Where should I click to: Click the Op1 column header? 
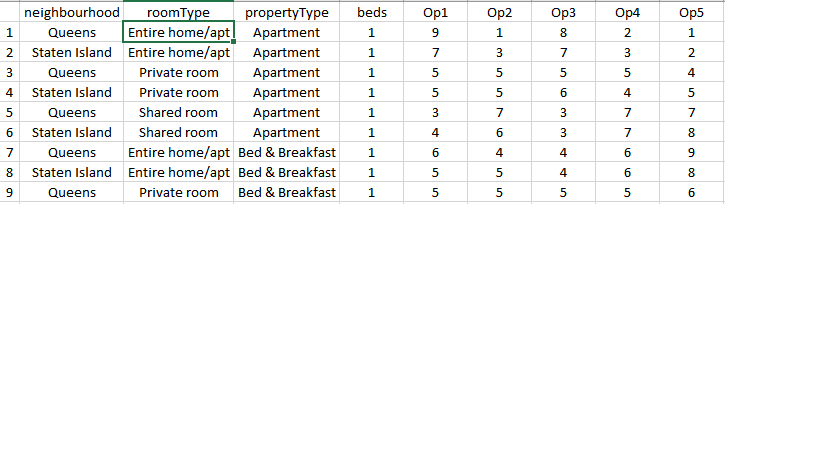point(436,13)
